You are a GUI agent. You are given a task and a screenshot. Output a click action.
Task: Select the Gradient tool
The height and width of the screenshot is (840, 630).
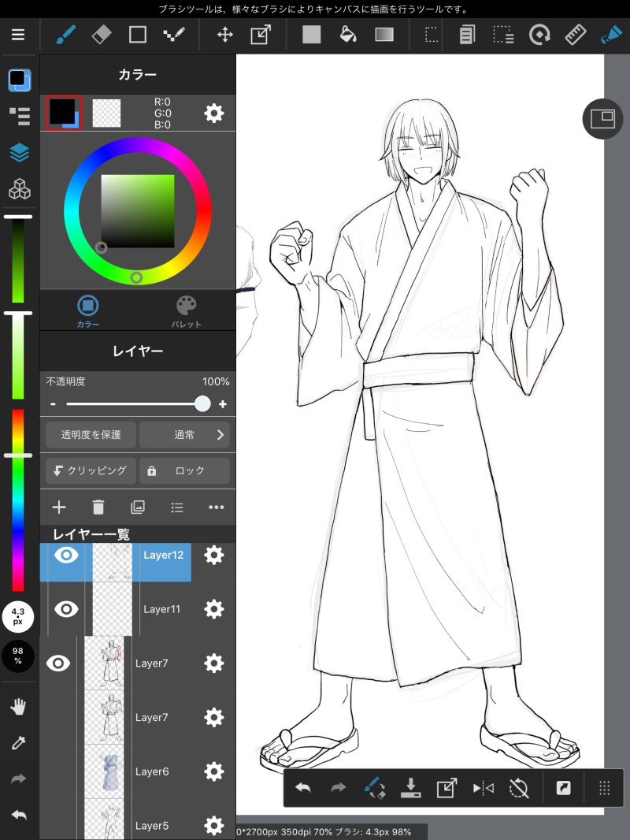[384, 35]
